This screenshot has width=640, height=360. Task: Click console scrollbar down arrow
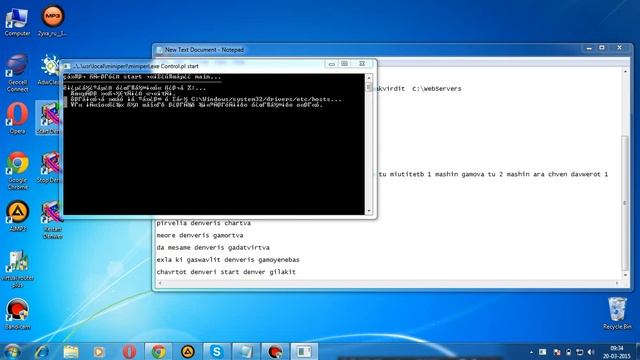369,211
